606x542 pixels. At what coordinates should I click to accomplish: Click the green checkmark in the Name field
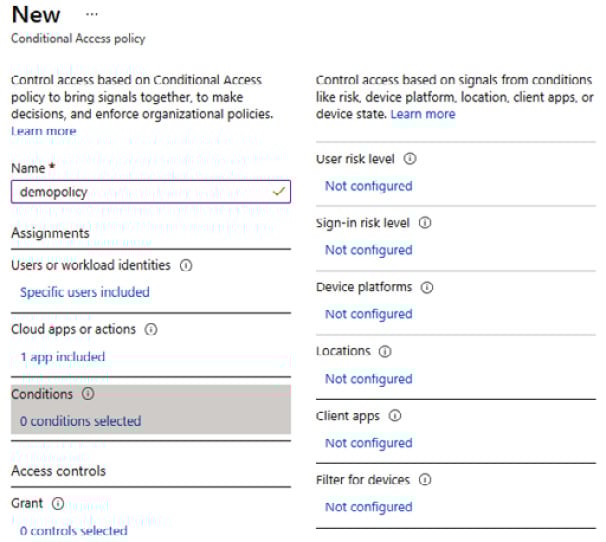click(279, 191)
